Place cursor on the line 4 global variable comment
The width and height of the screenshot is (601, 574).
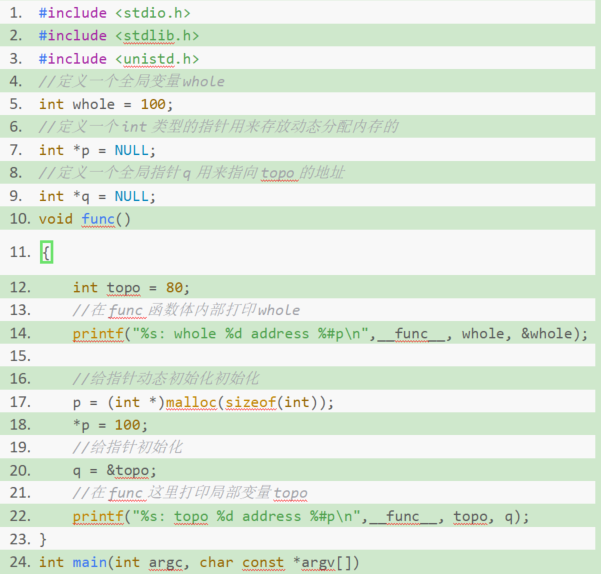pos(131,81)
